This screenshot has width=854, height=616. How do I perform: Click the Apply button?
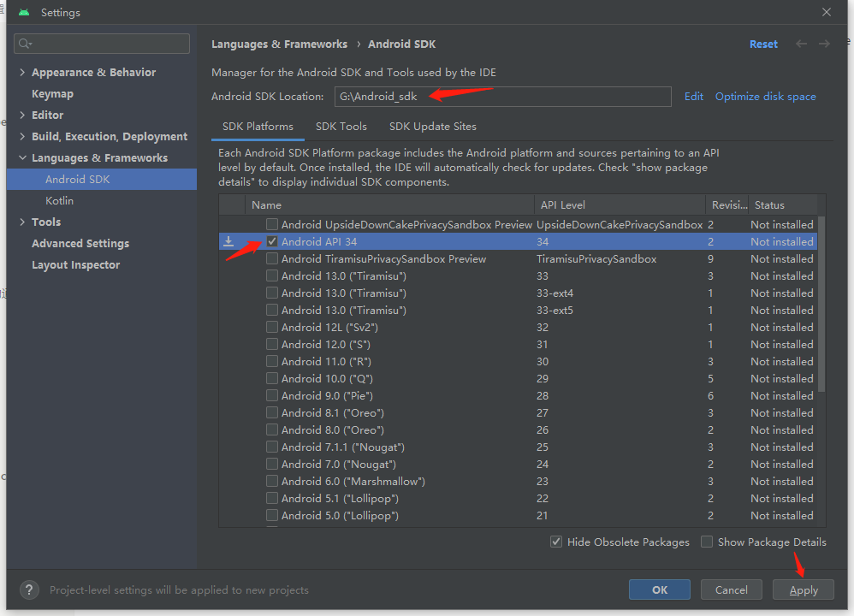(804, 589)
